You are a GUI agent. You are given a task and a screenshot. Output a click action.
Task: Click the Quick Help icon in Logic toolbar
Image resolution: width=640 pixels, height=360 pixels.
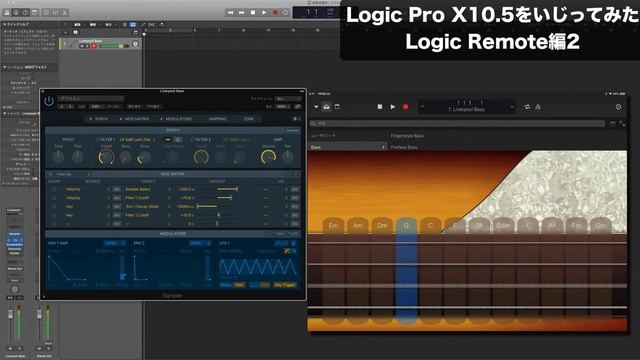point(25,12)
